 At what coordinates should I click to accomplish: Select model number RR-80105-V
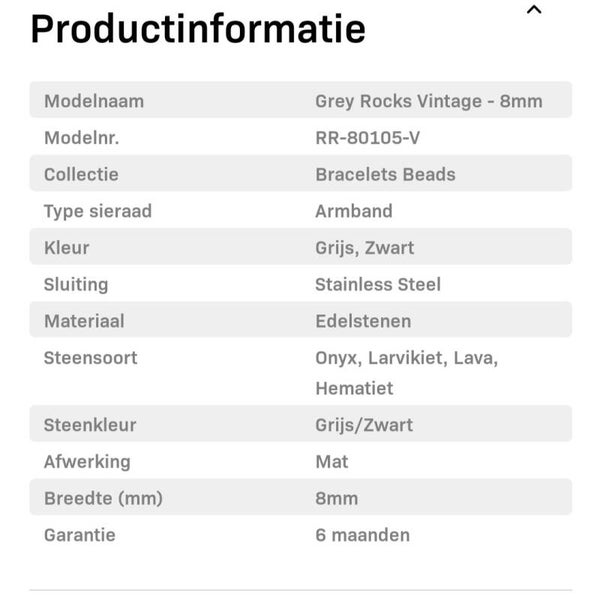point(367,138)
